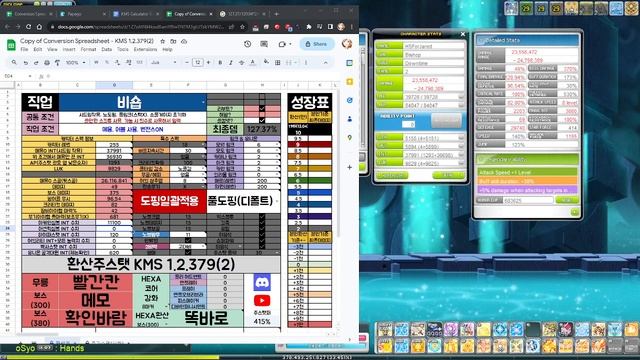Click the HP stat expand button in Character Stats

(461, 97)
